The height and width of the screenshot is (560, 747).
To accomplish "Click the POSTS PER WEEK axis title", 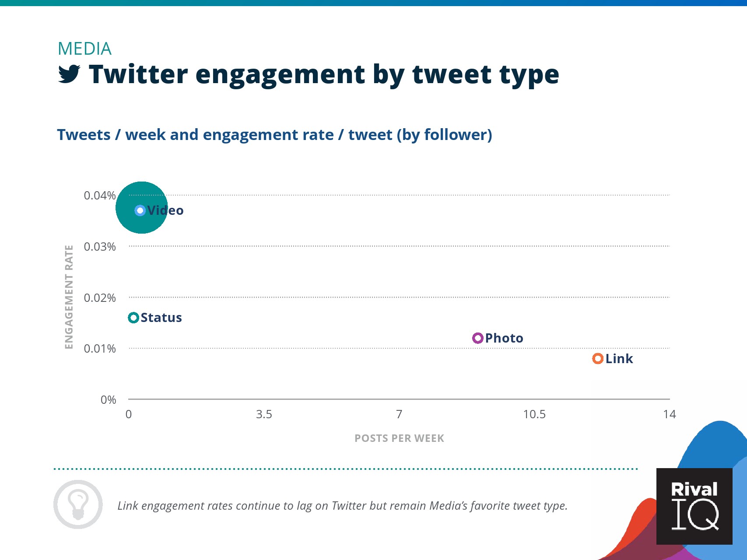I will [399, 438].
